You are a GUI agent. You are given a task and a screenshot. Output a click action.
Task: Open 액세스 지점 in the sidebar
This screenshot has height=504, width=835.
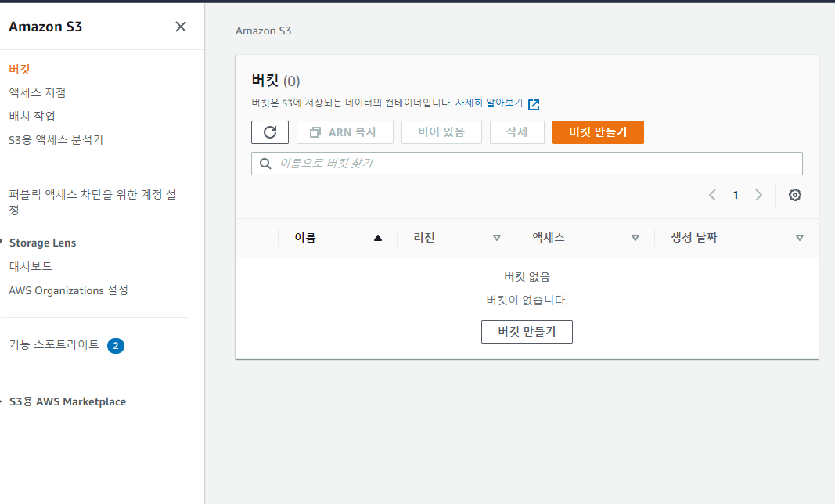click(38, 92)
